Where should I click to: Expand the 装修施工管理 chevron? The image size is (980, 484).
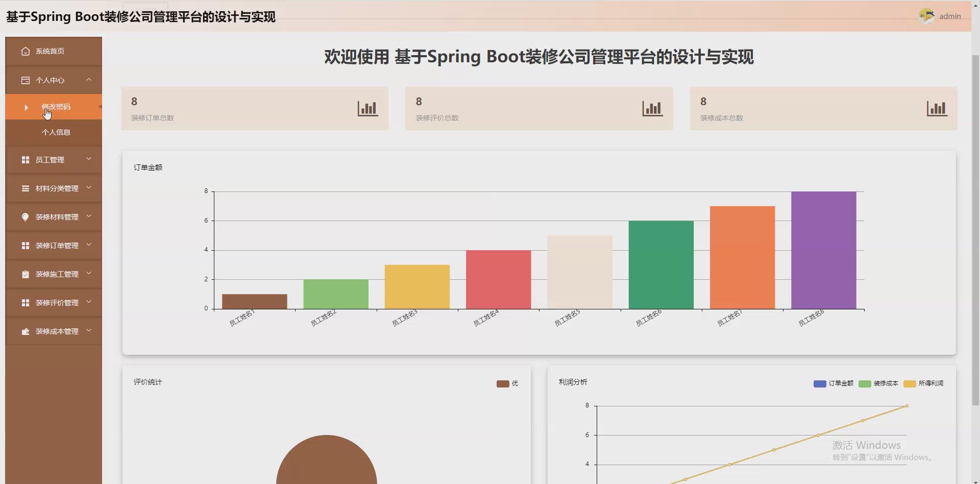(89, 274)
